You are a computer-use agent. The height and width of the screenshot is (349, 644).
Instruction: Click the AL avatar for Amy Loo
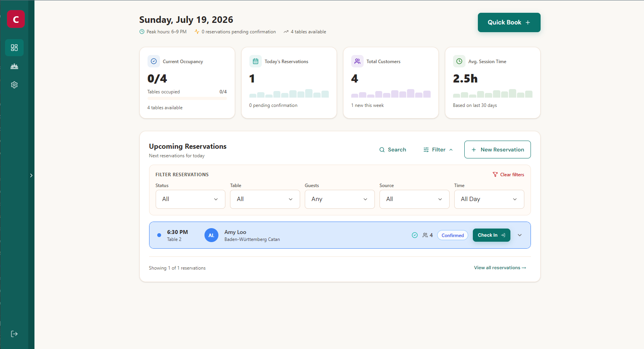tap(211, 235)
